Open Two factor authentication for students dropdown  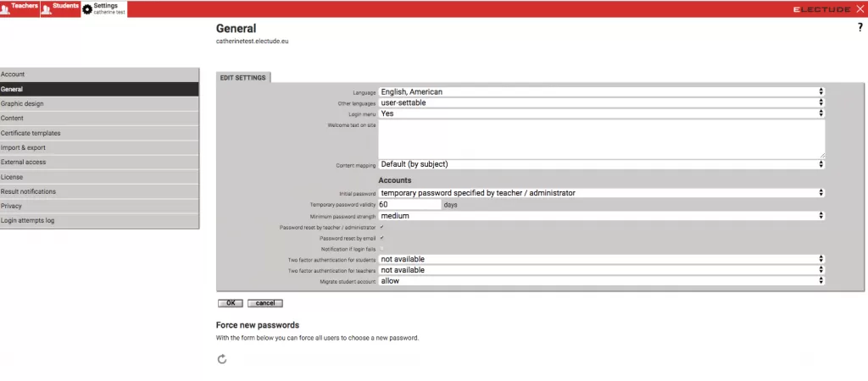click(601, 259)
